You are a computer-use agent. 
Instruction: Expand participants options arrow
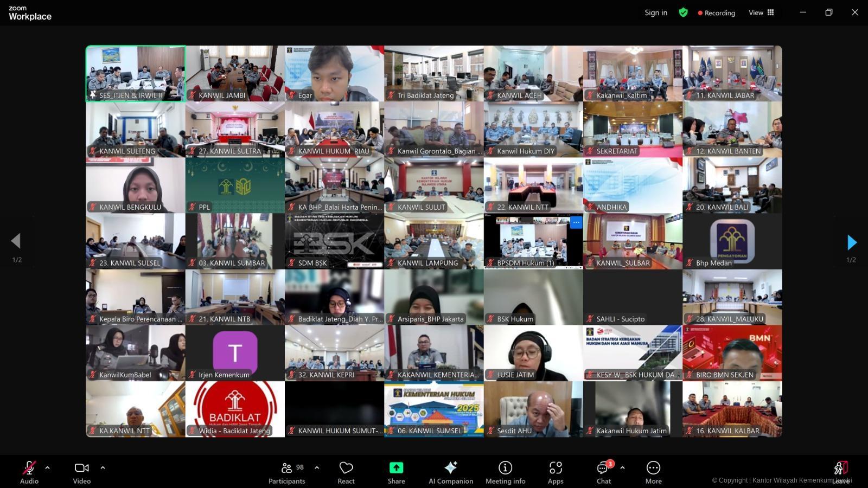coord(317,467)
